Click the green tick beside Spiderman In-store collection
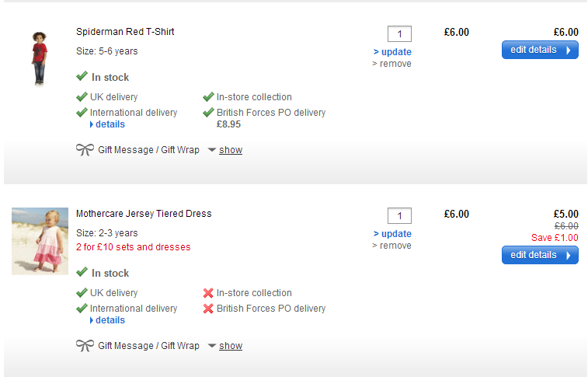 pos(208,97)
